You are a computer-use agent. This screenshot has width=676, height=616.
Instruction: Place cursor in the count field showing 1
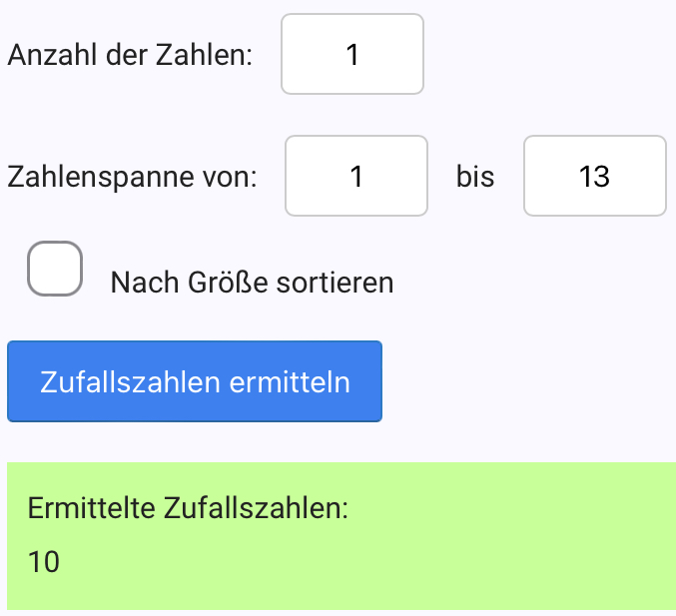click(x=352, y=54)
